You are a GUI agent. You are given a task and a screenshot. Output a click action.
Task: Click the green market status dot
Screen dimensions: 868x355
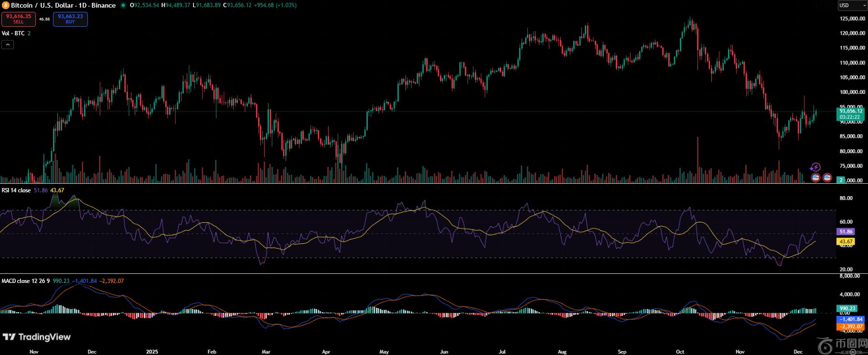pos(124,5)
